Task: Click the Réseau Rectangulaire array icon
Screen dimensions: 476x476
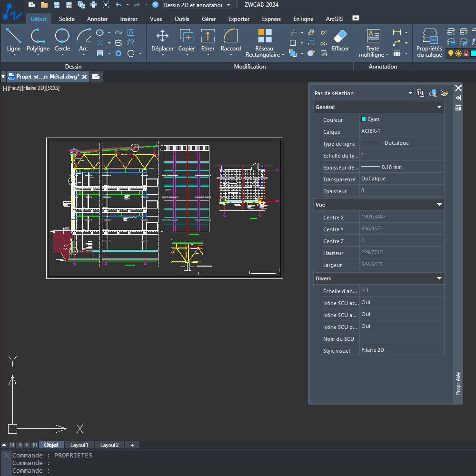Action: click(265, 36)
